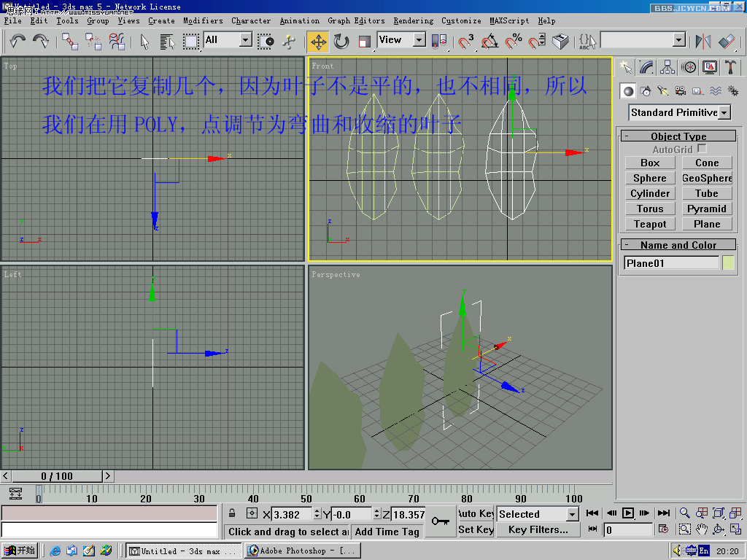Click the Plane01 object name field
This screenshot has width=747, height=560.
[671, 262]
